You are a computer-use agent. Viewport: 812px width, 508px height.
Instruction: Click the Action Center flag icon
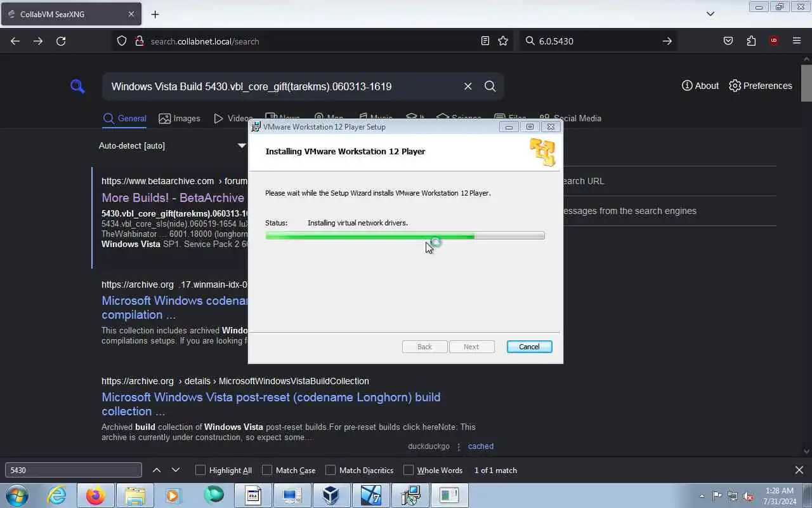(717, 496)
